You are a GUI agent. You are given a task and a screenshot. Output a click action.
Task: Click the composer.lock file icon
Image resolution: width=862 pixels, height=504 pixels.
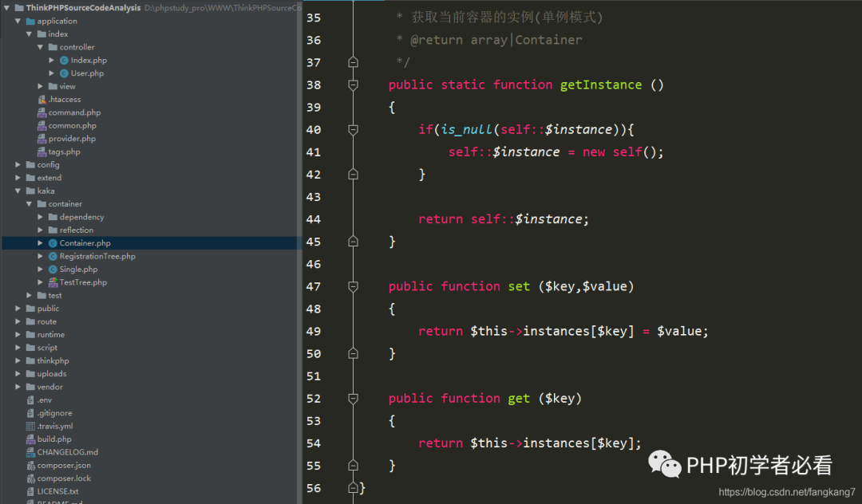[31, 478]
